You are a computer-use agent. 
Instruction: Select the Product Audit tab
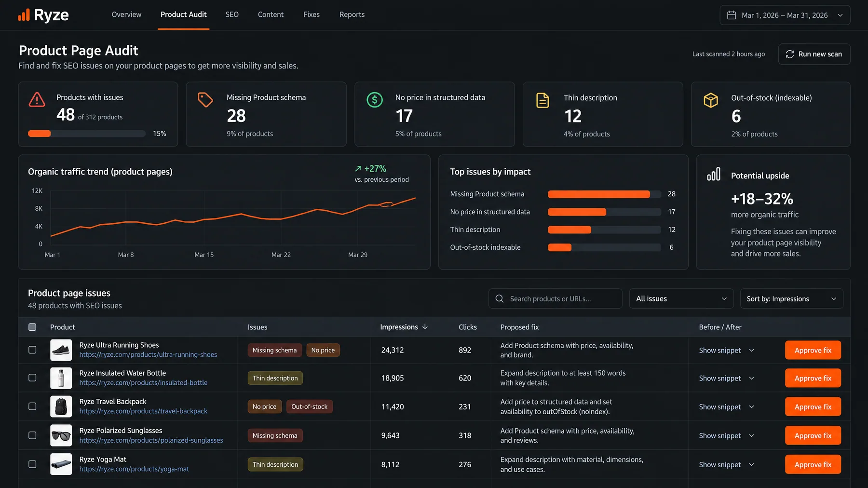click(183, 14)
